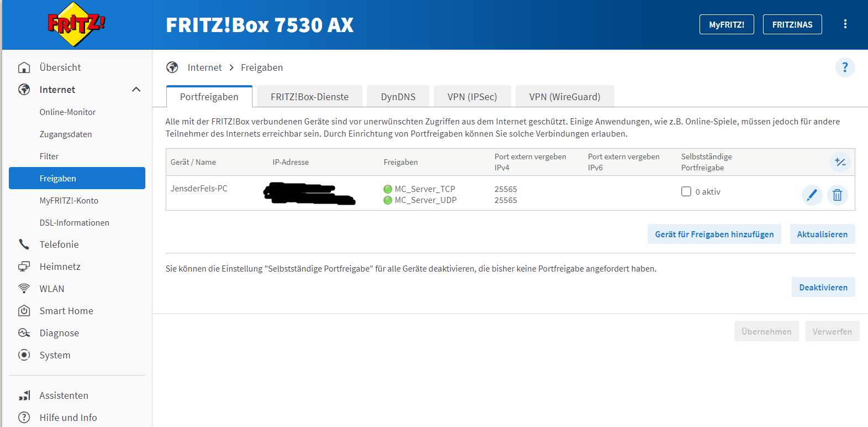Screen dimensions: 868x427
Task: Click the phone handset Telefonie icon
Action: pyautogui.click(x=24, y=244)
